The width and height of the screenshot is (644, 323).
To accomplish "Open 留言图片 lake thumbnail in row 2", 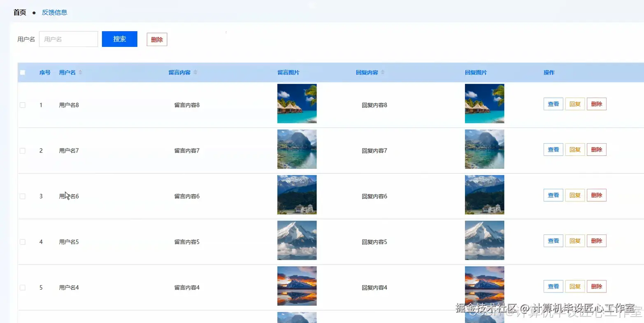I will [x=297, y=149].
